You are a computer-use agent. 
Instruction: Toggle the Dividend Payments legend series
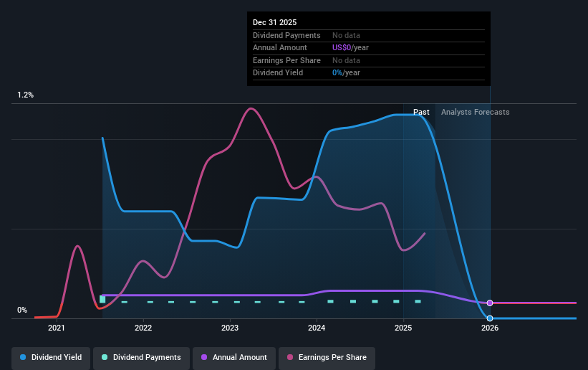pos(141,357)
